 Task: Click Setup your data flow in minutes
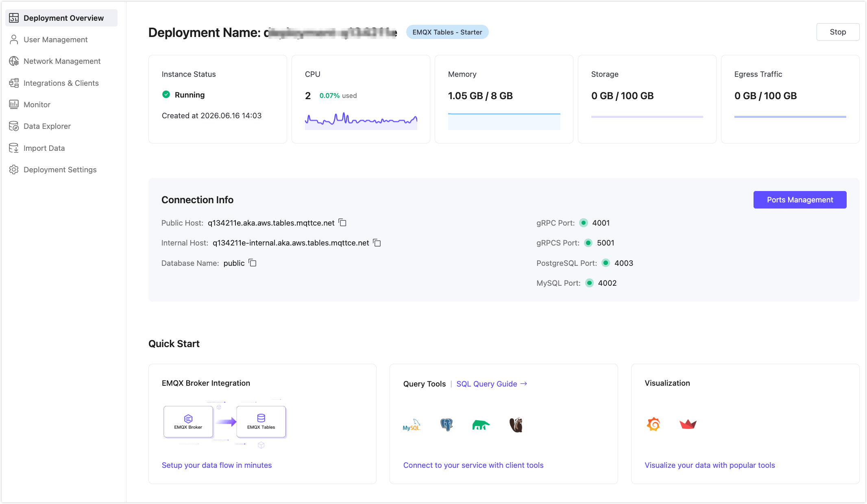click(x=217, y=465)
